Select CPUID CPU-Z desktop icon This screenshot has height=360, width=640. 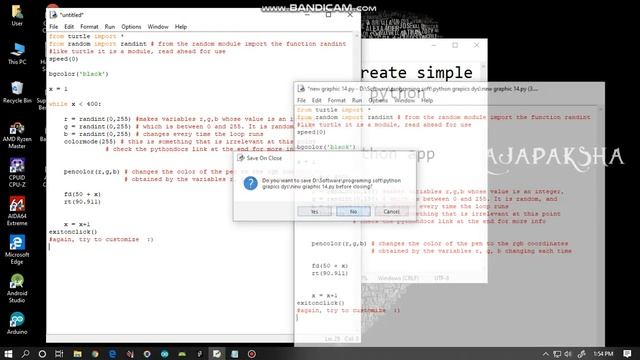point(17,173)
